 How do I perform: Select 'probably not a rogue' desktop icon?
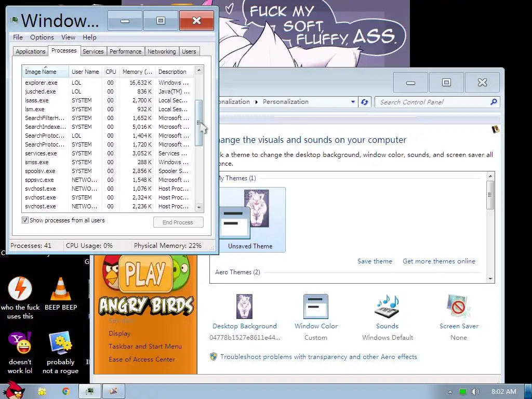60,353
